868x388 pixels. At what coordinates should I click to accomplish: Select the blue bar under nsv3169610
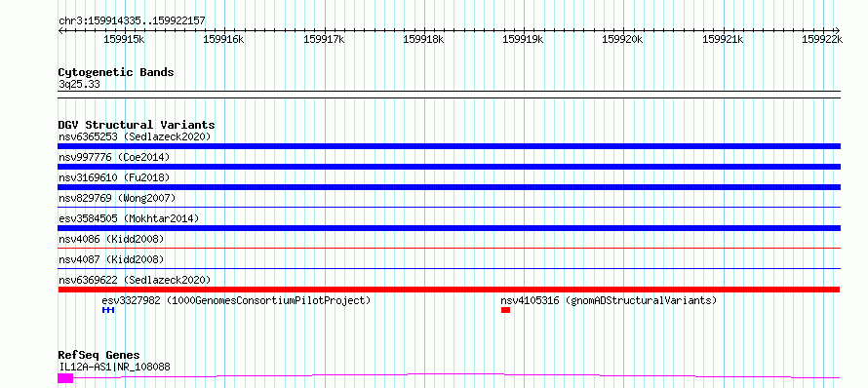(x=449, y=187)
